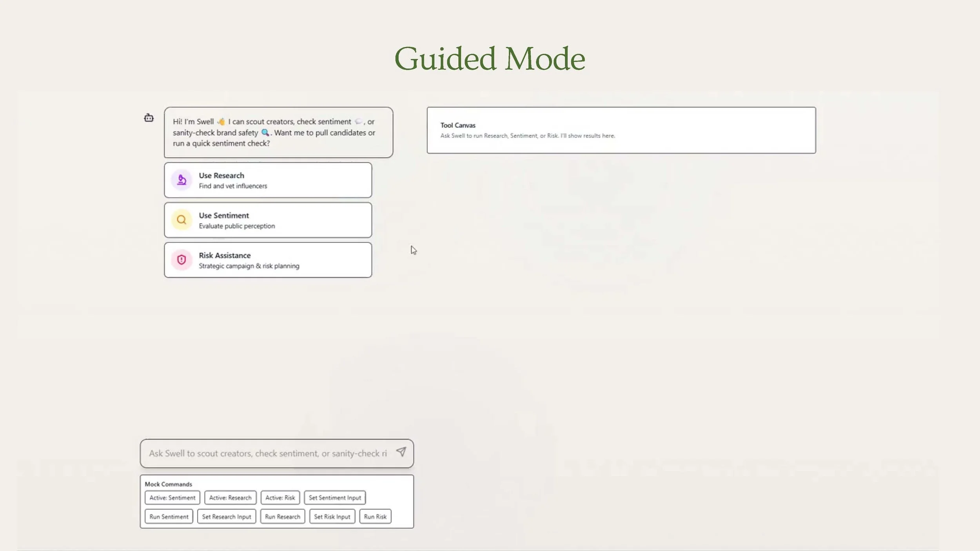Open the Use Research card
The width and height of the screenshot is (980, 551).
(x=268, y=180)
